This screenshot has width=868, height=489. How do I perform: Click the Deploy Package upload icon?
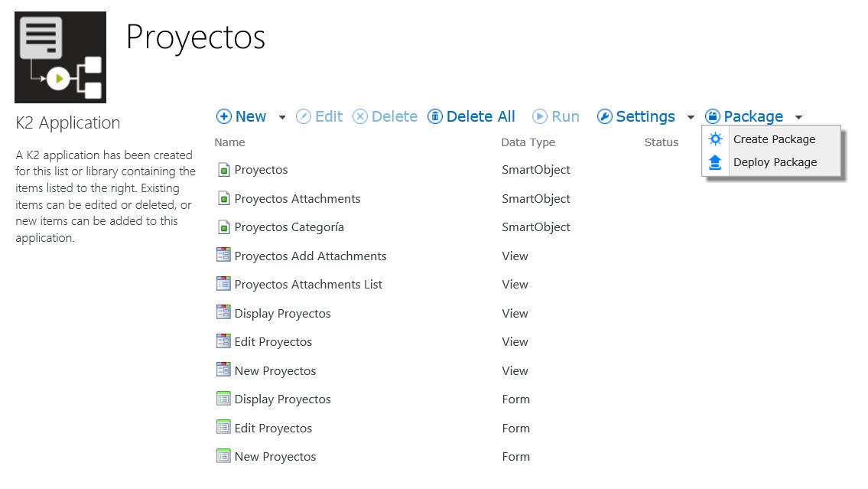tap(715, 162)
